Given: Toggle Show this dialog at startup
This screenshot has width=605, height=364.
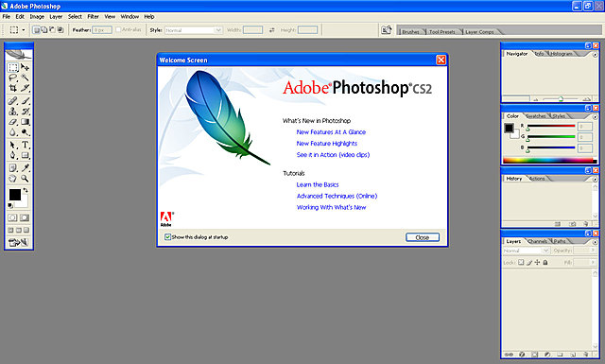Looking at the screenshot, I should point(168,237).
